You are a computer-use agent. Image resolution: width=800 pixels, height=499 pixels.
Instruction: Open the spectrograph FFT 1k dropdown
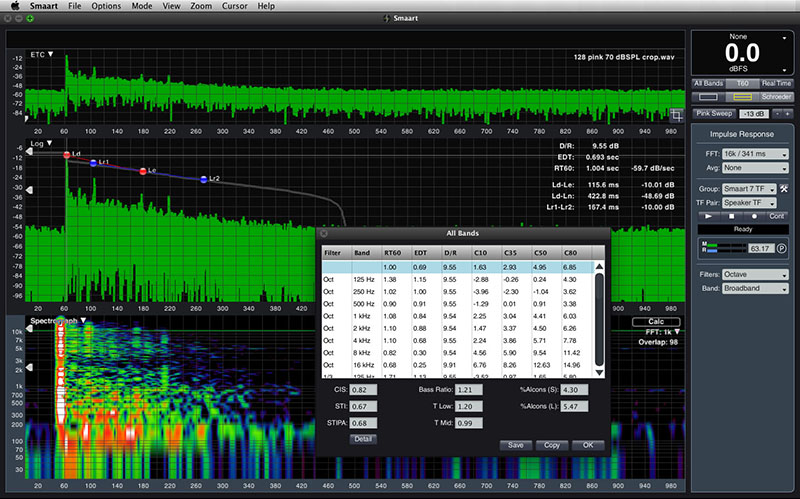pos(677,332)
